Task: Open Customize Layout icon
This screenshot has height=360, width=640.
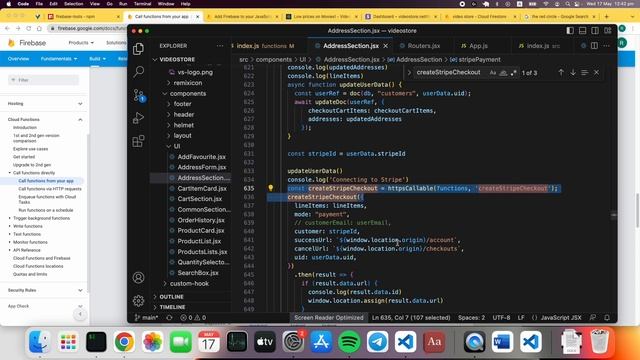Action: (608, 31)
